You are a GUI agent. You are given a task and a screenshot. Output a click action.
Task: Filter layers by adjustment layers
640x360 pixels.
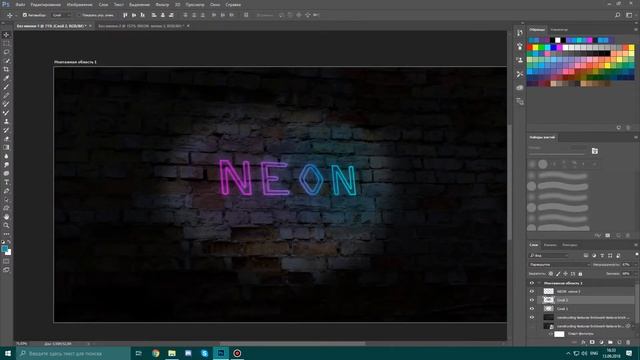click(594, 256)
